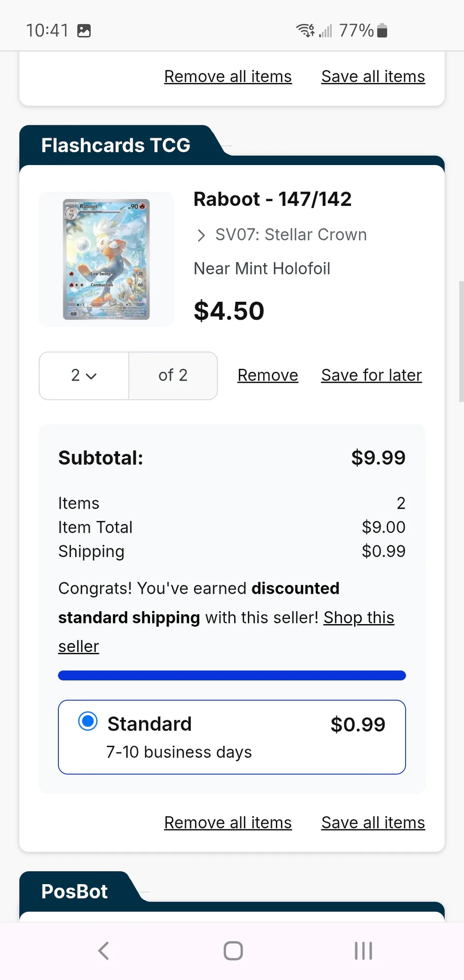Remove the Raboot card from cart
Viewport: 464px width, 980px height.
point(268,375)
